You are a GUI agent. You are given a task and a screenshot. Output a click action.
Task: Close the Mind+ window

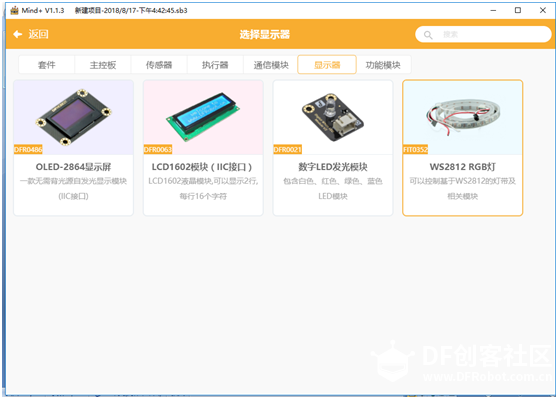point(543,10)
